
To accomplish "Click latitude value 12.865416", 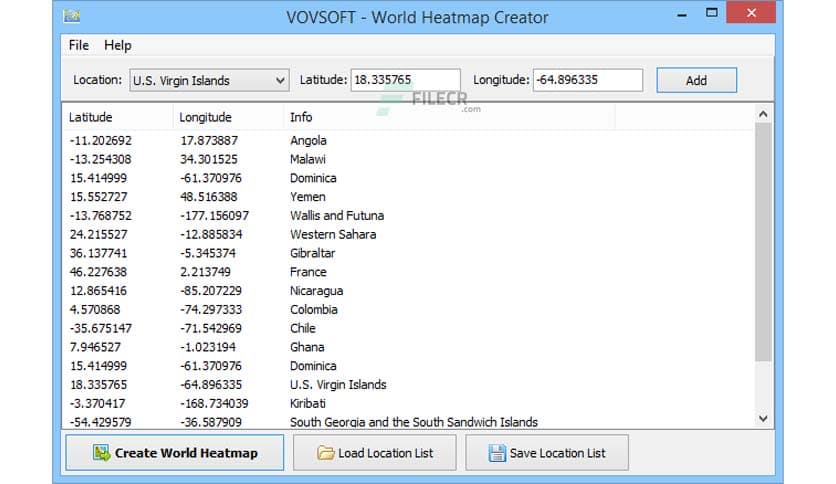I will [98, 291].
